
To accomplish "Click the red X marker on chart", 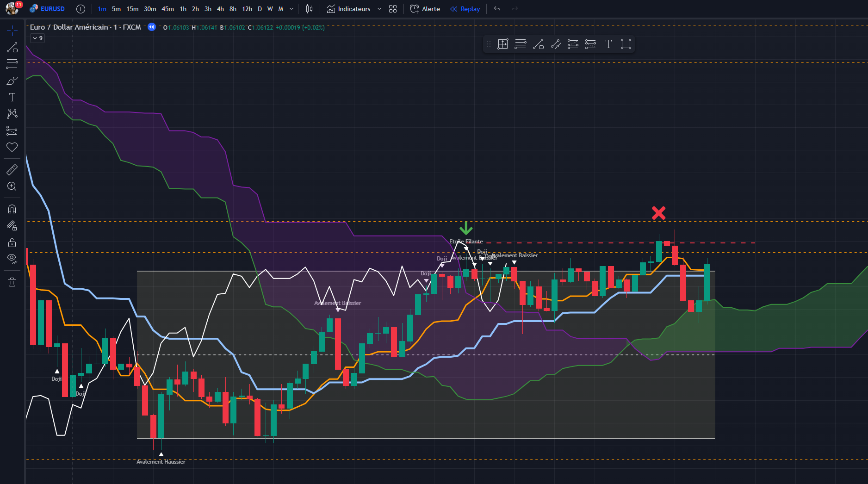I will 658,213.
